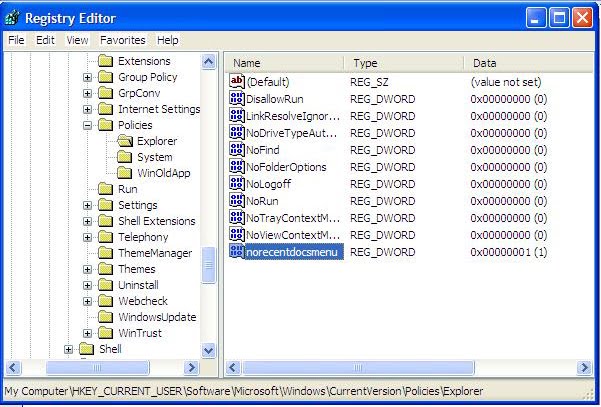The image size is (601, 407).
Task: Open the Help menu
Action: [167, 40]
